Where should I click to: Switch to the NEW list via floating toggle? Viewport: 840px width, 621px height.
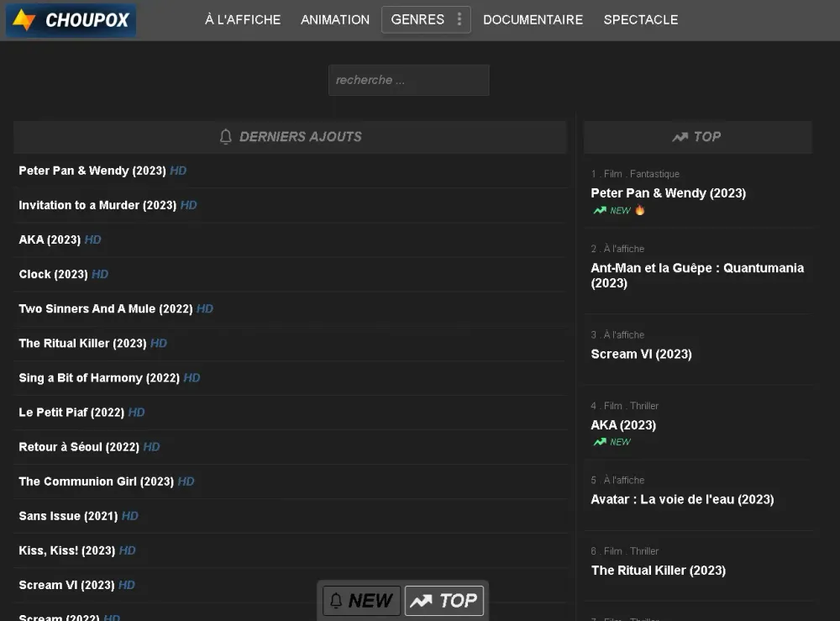(x=361, y=601)
